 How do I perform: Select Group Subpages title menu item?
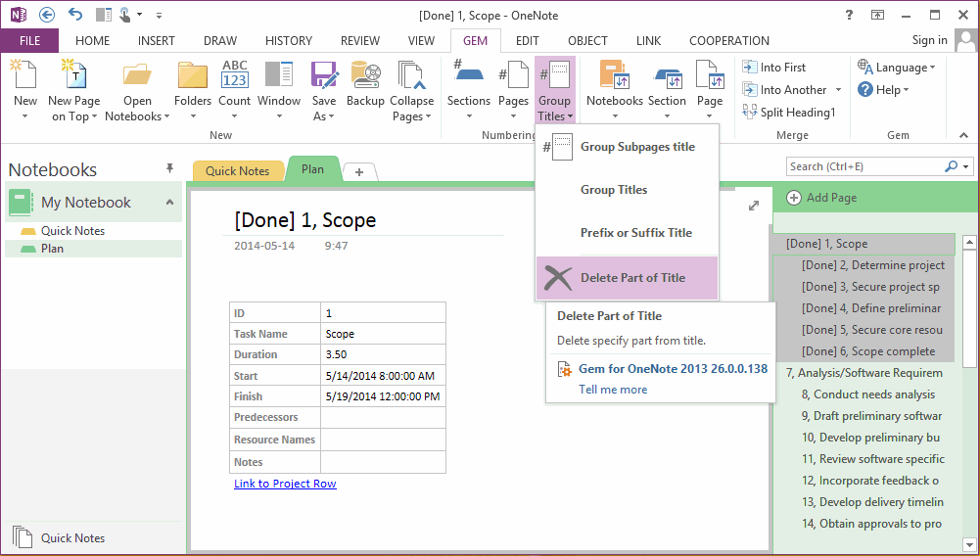coord(627,147)
